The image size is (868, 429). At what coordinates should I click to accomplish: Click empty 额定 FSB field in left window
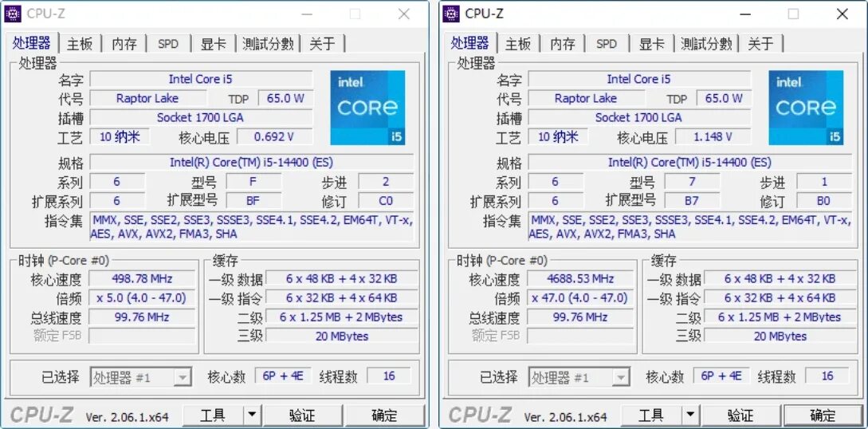pyautogui.click(x=142, y=336)
